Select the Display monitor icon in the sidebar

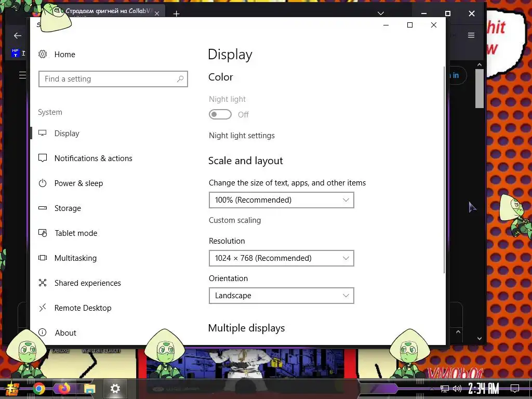(x=43, y=133)
